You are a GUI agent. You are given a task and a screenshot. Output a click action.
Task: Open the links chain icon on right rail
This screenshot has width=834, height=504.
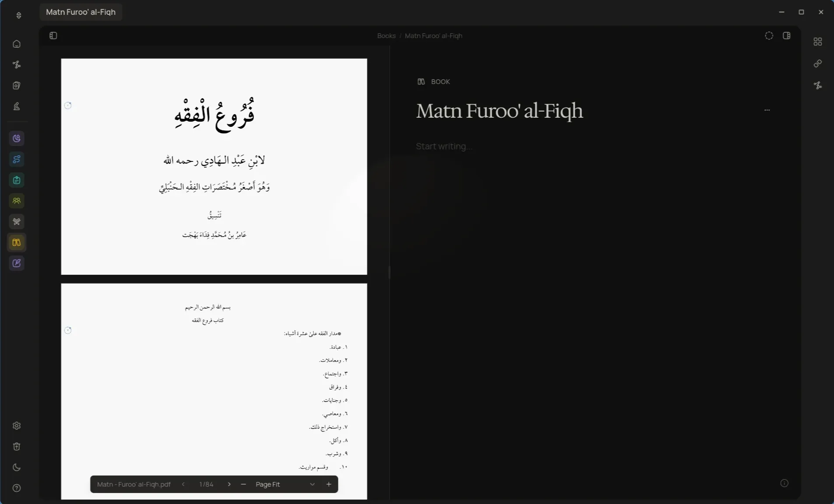(x=818, y=64)
